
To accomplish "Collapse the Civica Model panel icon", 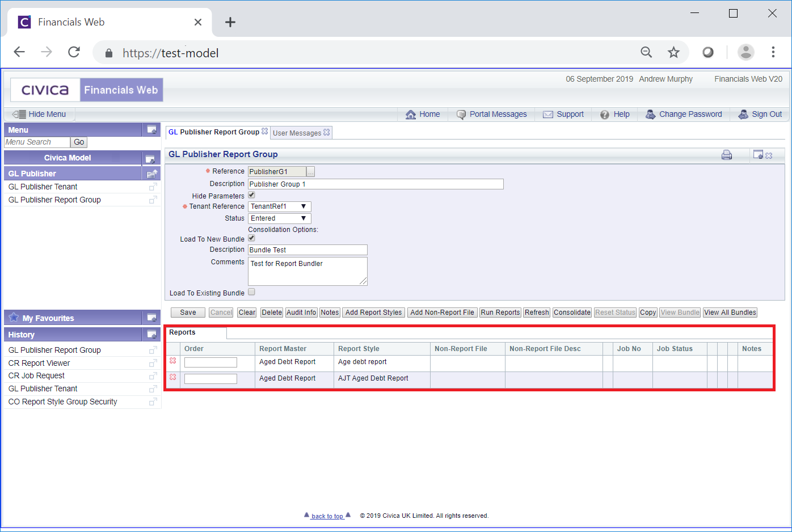I will click(x=150, y=158).
